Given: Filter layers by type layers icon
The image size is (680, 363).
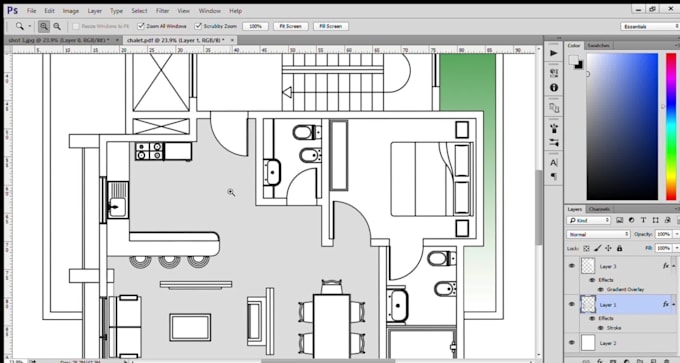Looking at the screenshot, I should [x=643, y=220].
